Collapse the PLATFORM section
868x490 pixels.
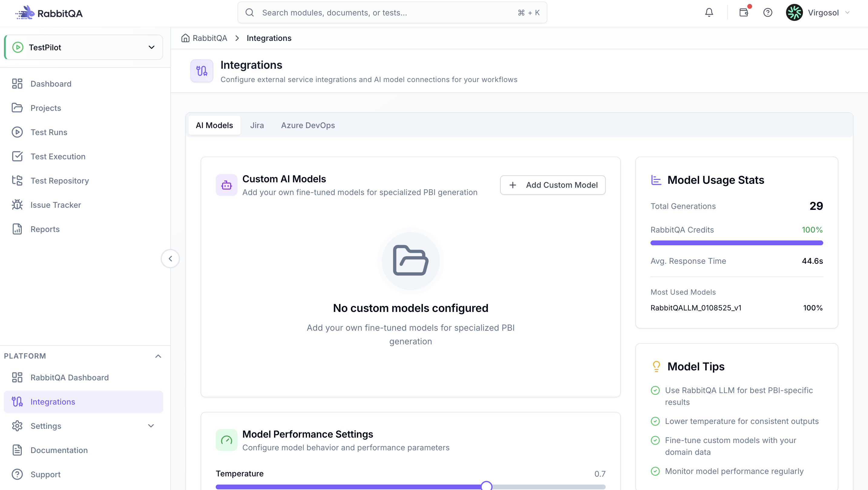tap(158, 356)
